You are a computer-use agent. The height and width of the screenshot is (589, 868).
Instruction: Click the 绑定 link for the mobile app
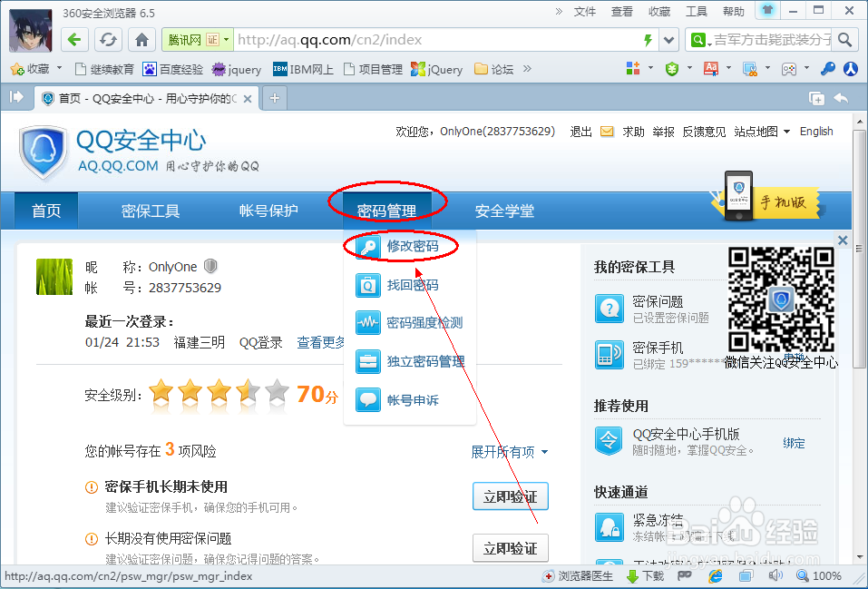pyautogui.click(x=794, y=443)
